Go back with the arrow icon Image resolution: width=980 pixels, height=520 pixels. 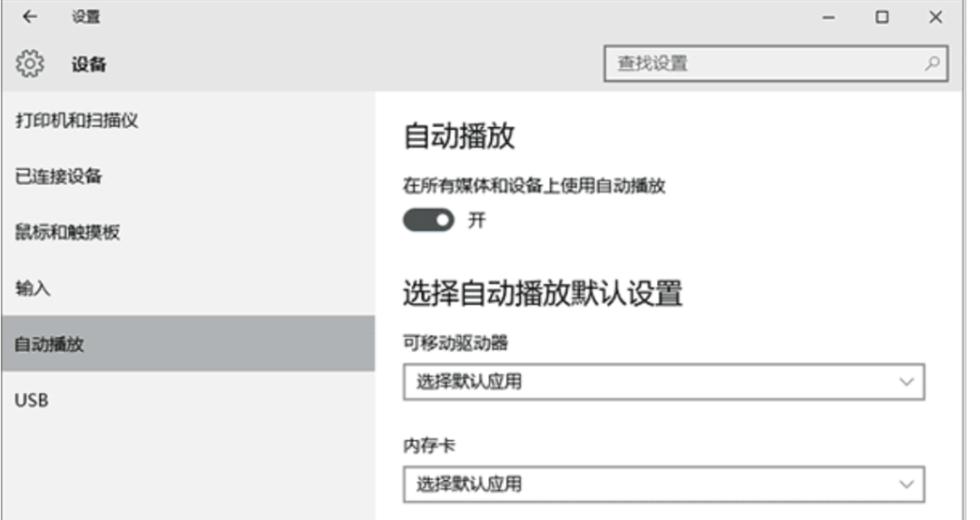pyautogui.click(x=29, y=17)
